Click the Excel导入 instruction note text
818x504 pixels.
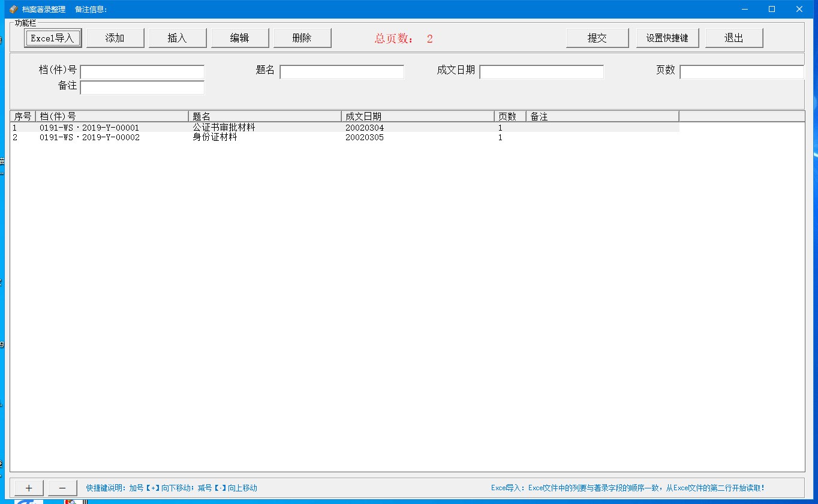[628, 488]
